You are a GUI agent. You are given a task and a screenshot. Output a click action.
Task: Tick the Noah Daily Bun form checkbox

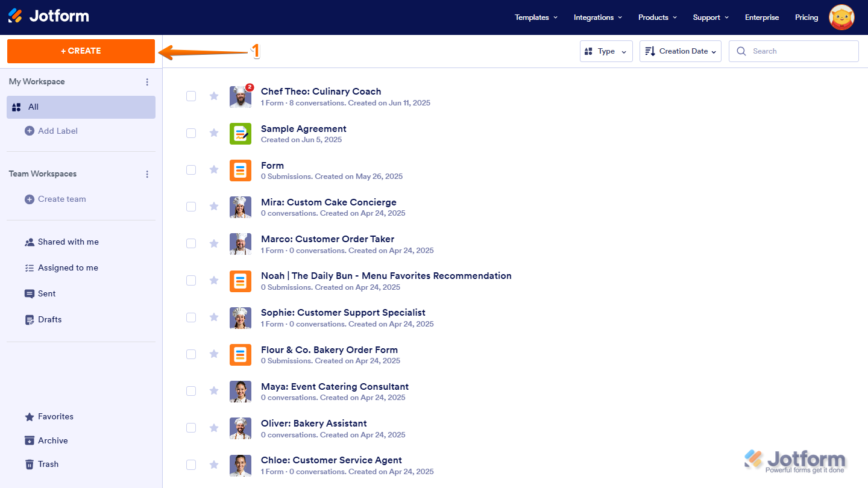click(x=191, y=280)
